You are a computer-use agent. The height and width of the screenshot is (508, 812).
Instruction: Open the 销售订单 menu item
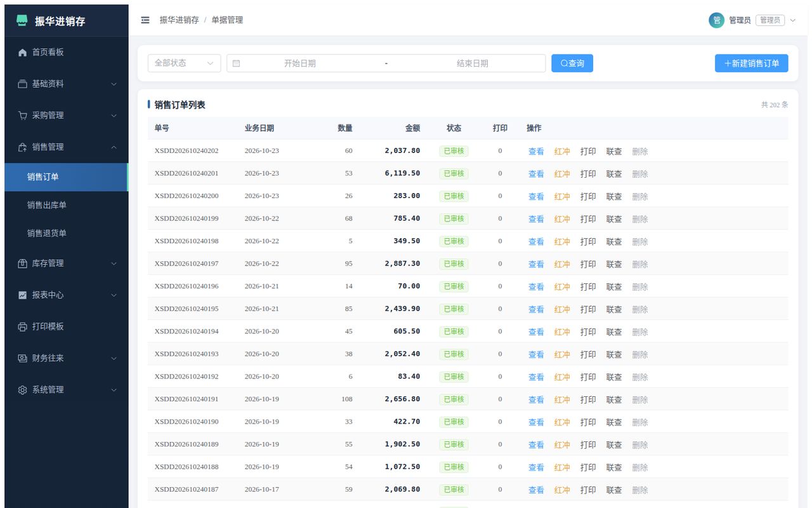click(66, 177)
